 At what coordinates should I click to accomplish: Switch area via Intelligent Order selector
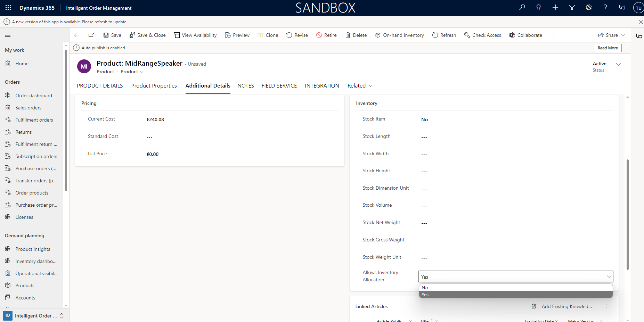34,316
